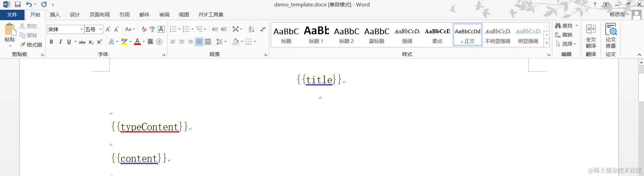
Task: Toggle Bold formatting
Action: (x=51, y=42)
